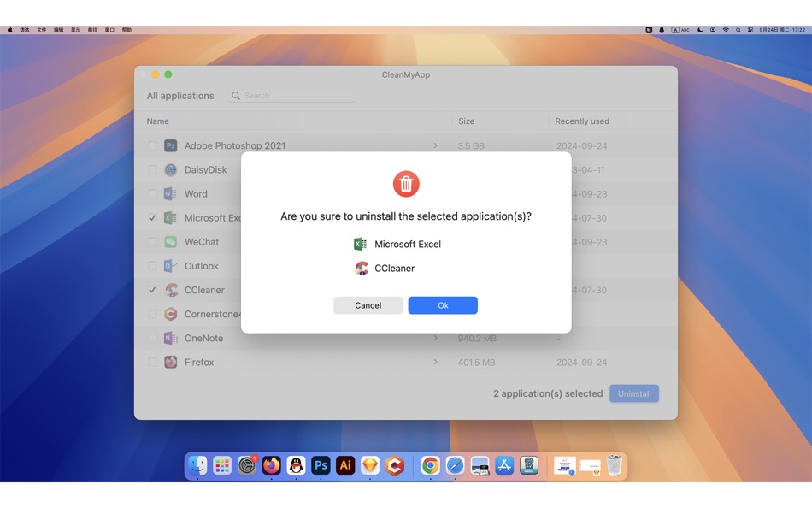Cancel the uninstall confirmation
812x508 pixels.
pyautogui.click(x=368, y=305)
